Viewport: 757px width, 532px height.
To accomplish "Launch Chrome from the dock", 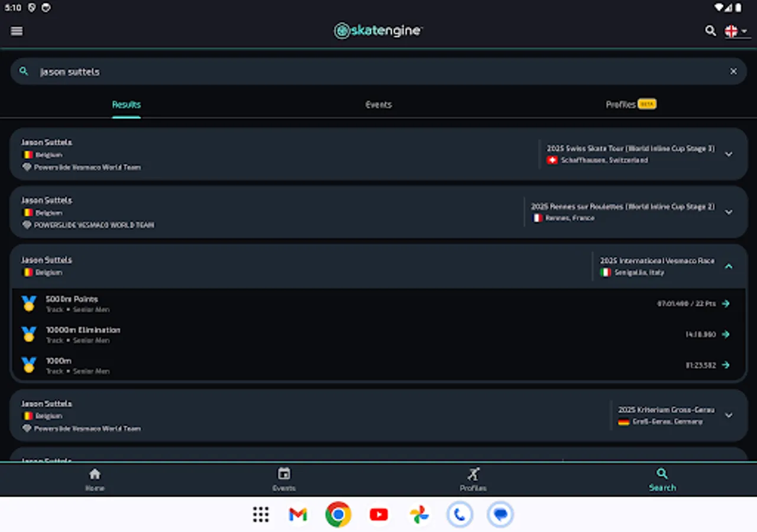I will click(x=338, y=514).
